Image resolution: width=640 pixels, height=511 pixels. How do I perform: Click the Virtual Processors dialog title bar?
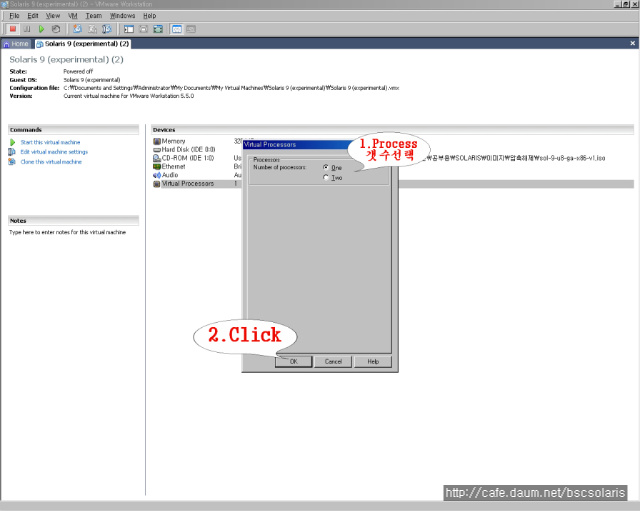(298, 145)
